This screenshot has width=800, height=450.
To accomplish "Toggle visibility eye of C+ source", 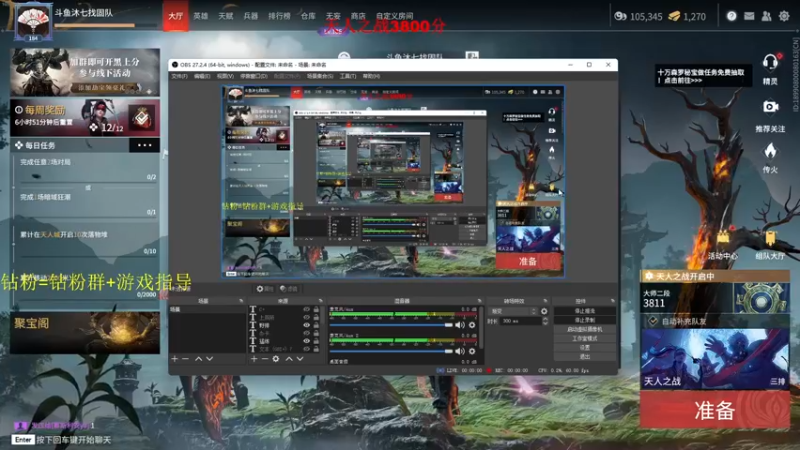I will click(x=307, y=309).
